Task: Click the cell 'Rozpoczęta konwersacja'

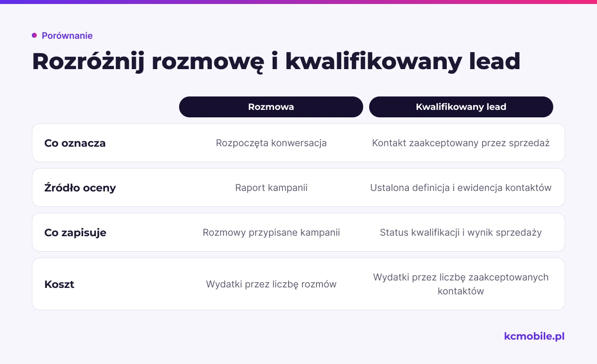Action: [271, 143]
